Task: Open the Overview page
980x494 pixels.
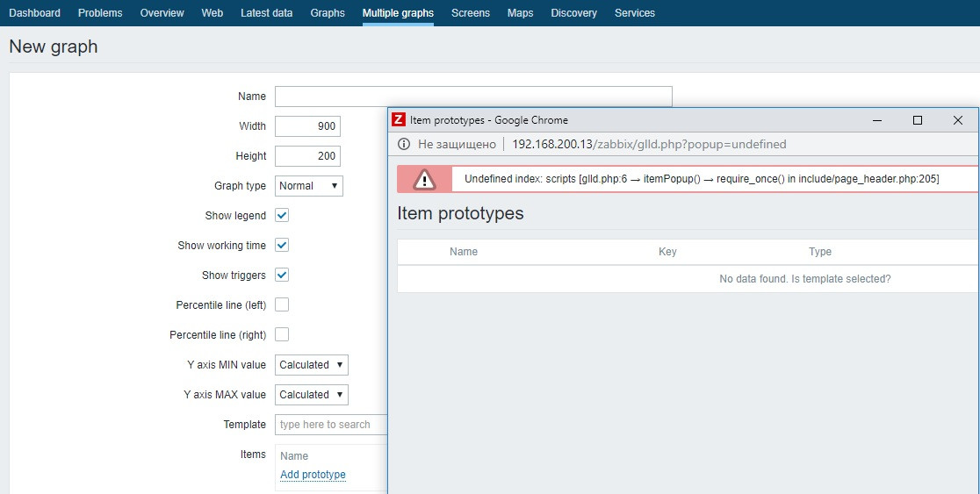Action: click(x=162, y=12)
